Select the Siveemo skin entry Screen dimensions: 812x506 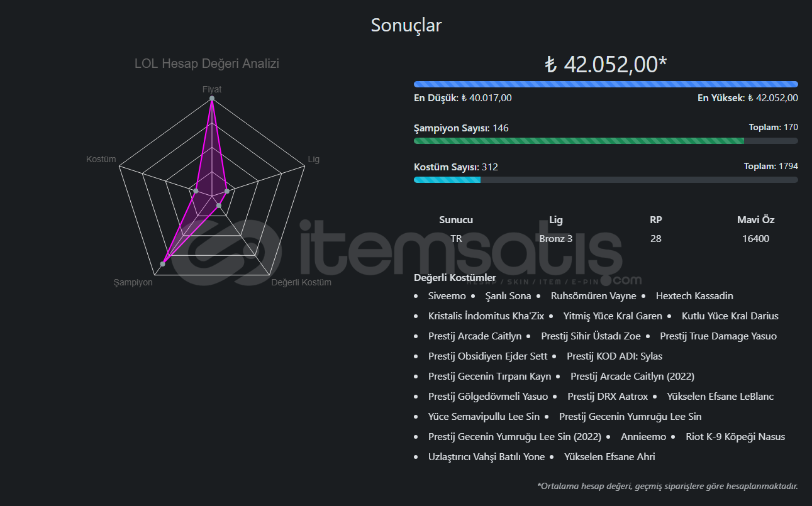447,296
